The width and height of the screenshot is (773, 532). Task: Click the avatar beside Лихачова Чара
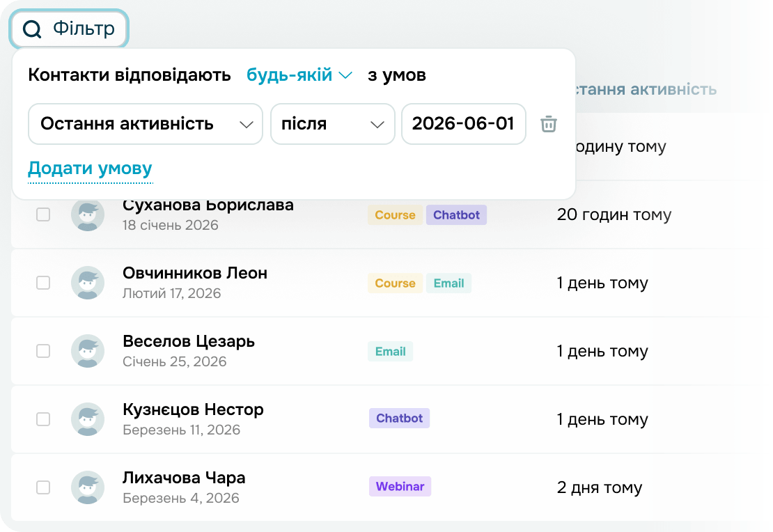(x=88, y=487)
